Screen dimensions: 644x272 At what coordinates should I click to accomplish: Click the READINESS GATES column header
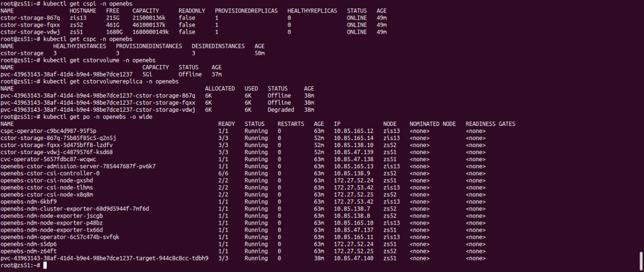pyautogui.click(x=491, y=123)
